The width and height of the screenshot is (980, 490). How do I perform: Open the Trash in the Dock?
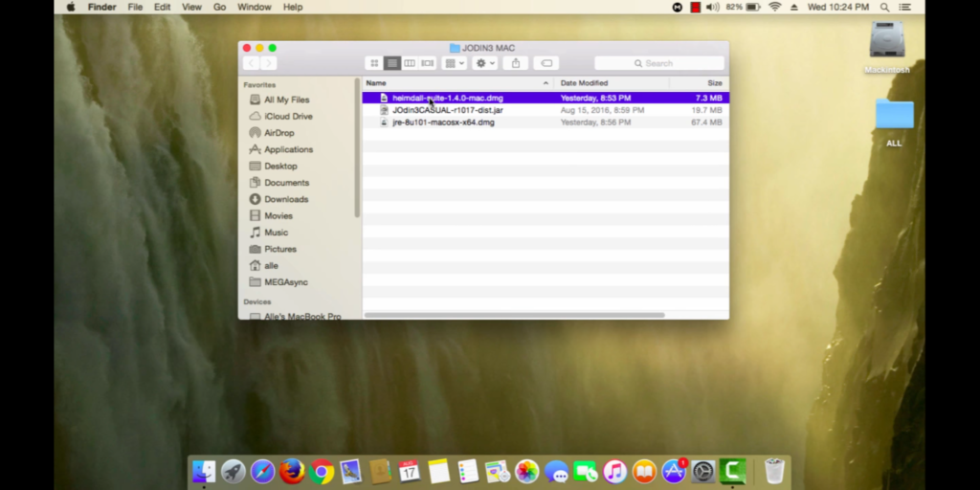click(774, 471)
